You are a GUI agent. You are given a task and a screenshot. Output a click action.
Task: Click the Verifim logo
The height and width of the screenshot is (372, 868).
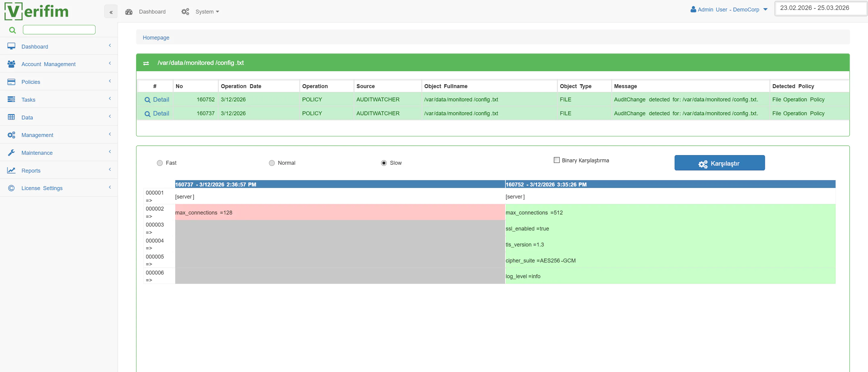pos(36,11)
